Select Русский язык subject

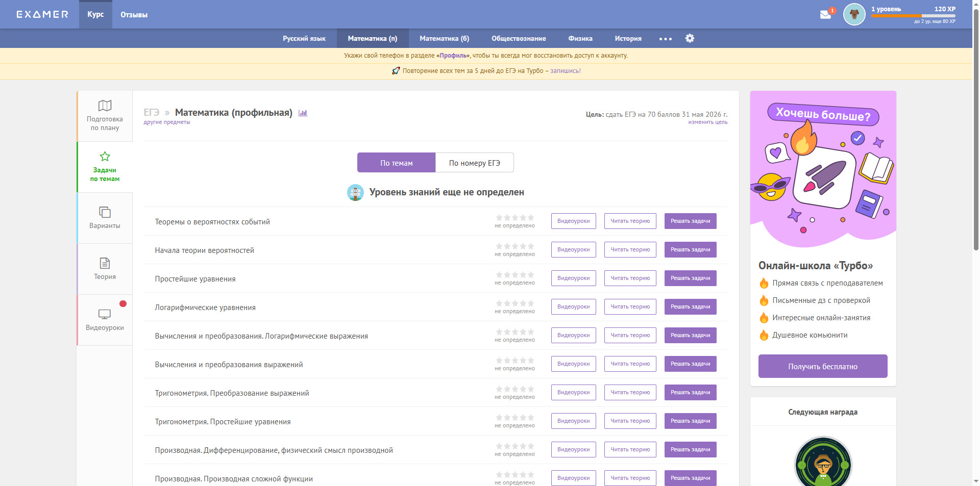304,38
